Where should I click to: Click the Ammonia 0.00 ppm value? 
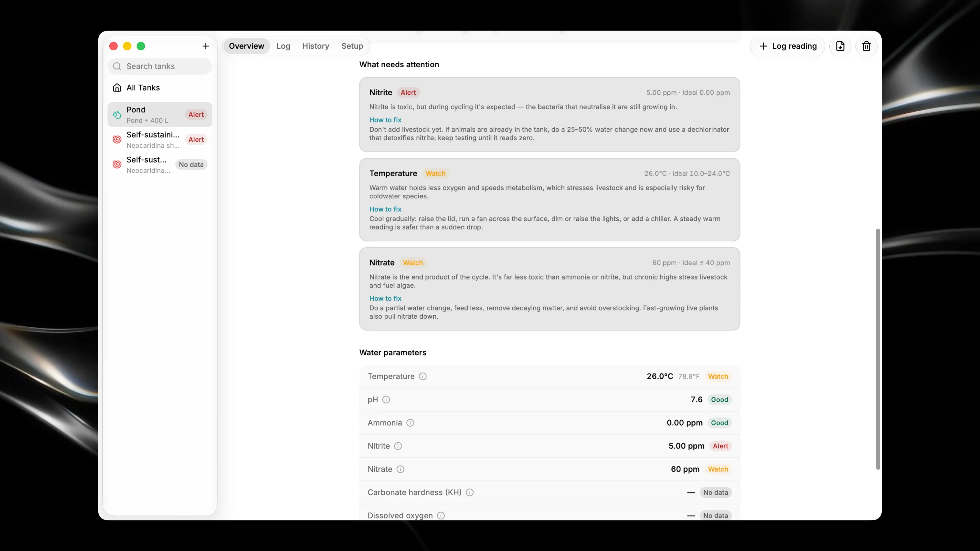684,422
